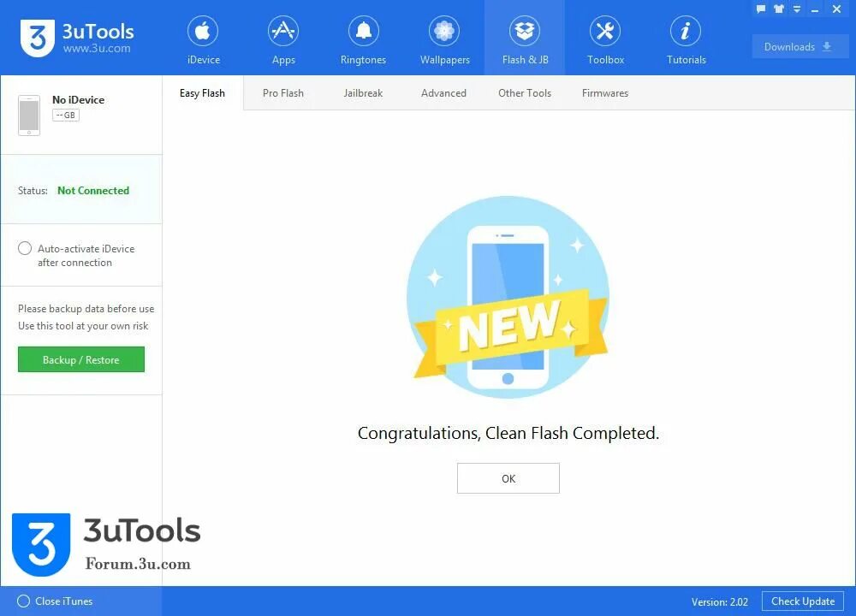Open the Ringtones section
Viewport: 856px width, 616px height.
[364, 40]
